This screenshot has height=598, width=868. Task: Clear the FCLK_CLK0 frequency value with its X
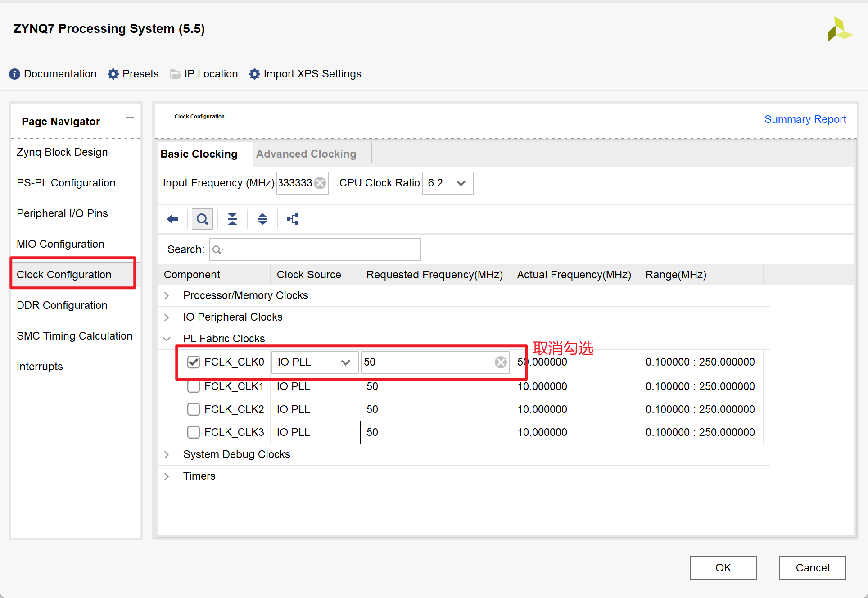coord(501,362)
